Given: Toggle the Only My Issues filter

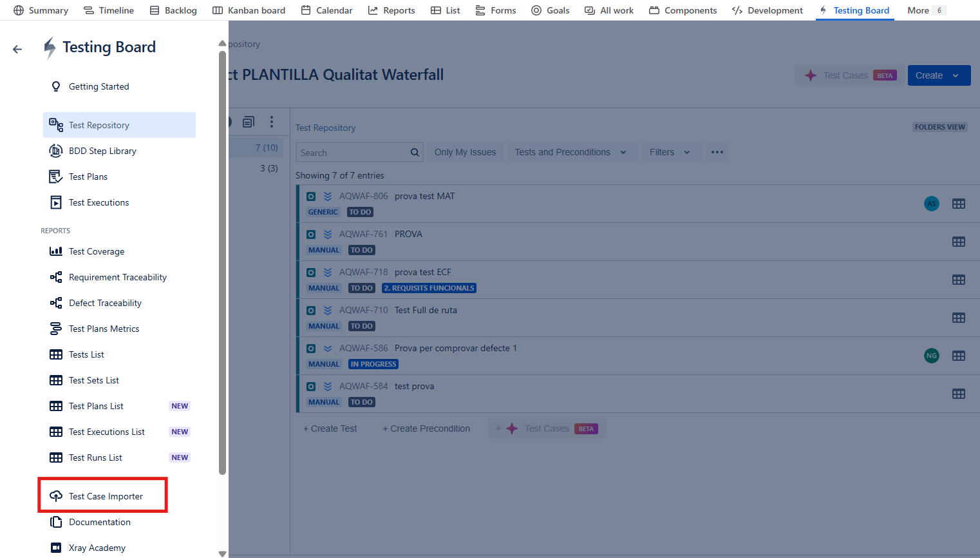Looking at the screenshot, I should (465, 152).
